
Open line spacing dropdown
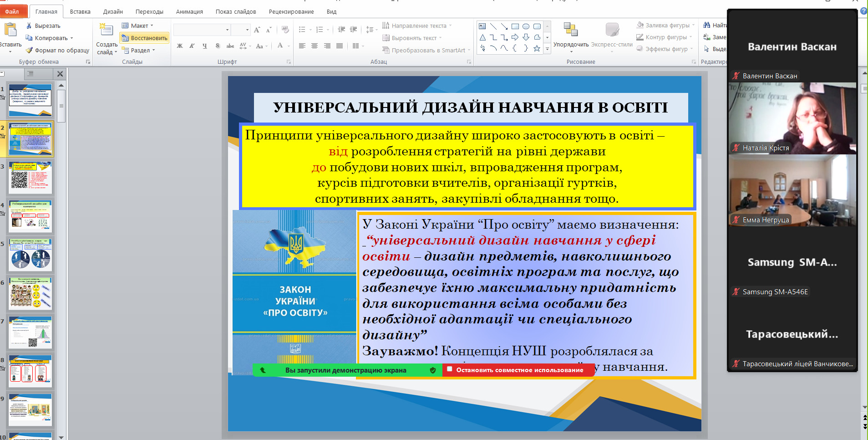pyautogui.click(x=372, y=30)
